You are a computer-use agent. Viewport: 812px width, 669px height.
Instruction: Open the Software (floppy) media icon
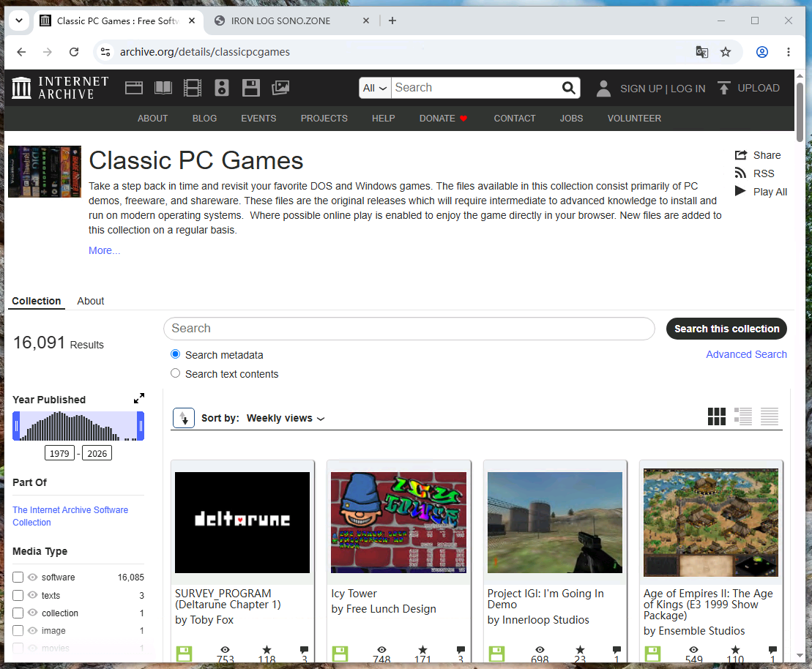coord(251,88)
